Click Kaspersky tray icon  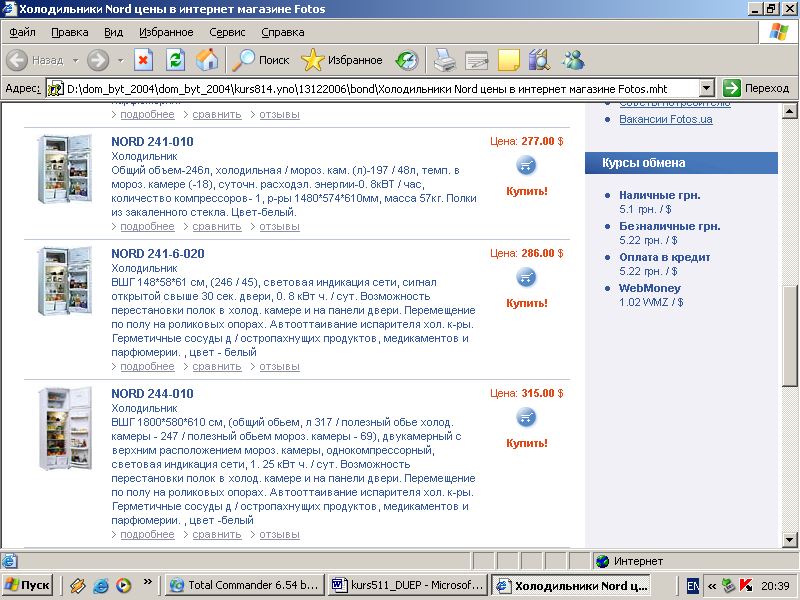click(x=746, y=585)
